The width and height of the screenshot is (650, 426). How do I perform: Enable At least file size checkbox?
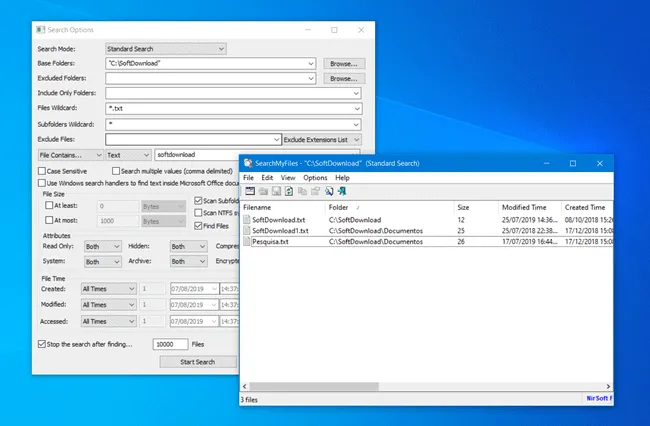[49, 205]
